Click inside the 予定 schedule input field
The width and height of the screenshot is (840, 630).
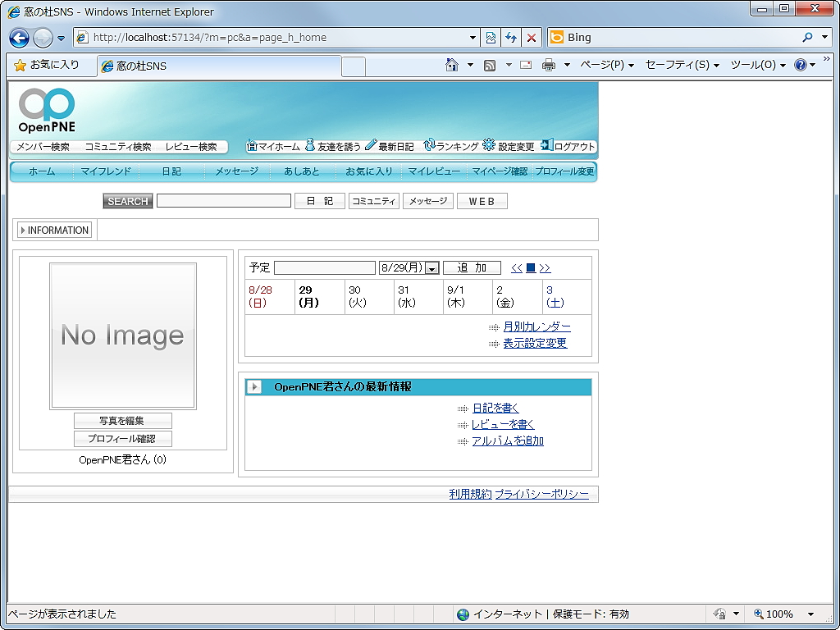click(325, 267)
